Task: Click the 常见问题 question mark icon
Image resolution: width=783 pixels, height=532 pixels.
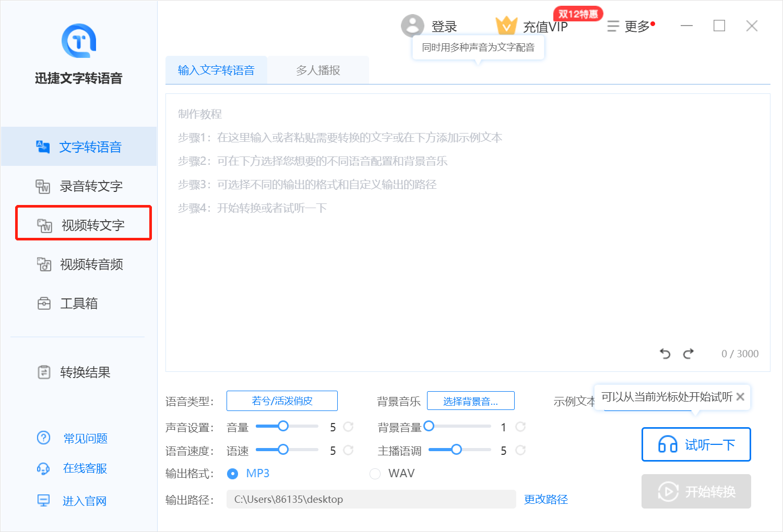Action: [x=43, y=438]
